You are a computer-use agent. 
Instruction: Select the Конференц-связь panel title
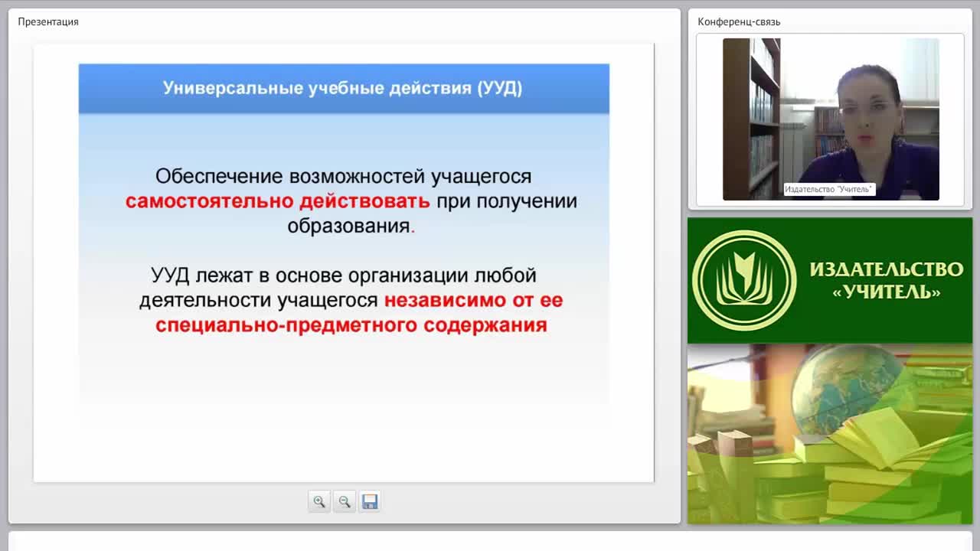click(x=739, y=21)
